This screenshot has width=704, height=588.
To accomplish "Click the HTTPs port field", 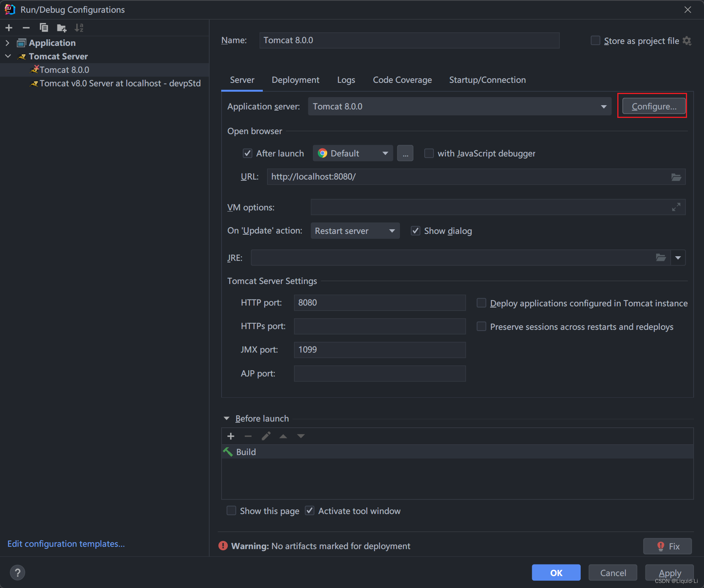I will click(x=380, y=326).
